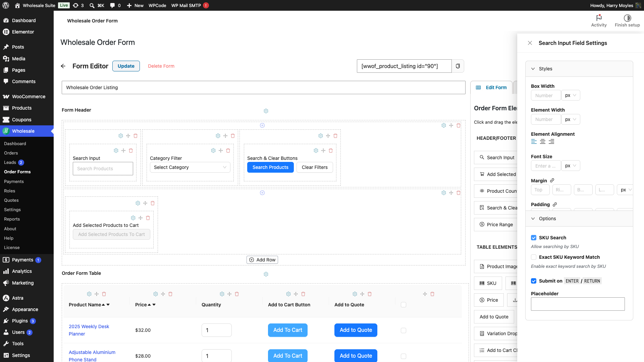Open Add to Quote column settings gear

point(355,294)
